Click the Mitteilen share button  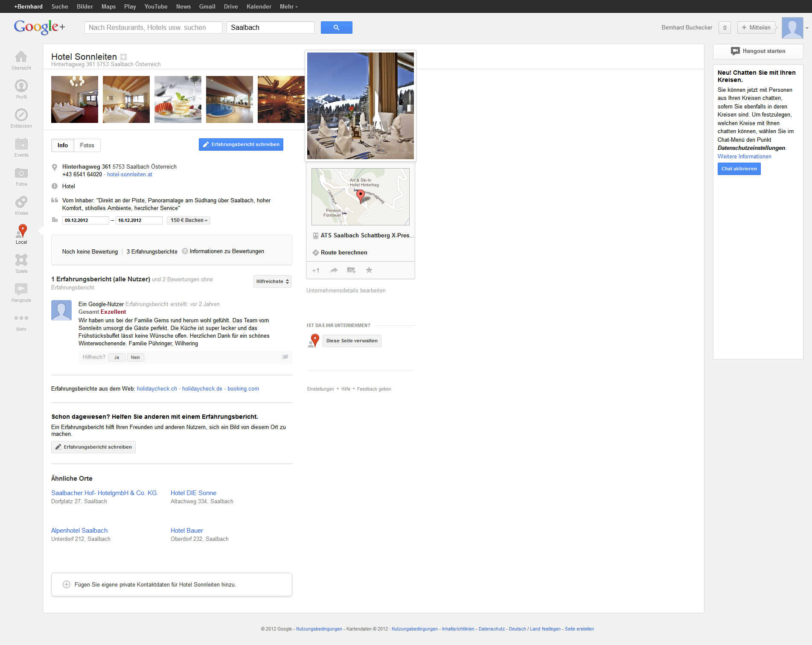(756, 28)
